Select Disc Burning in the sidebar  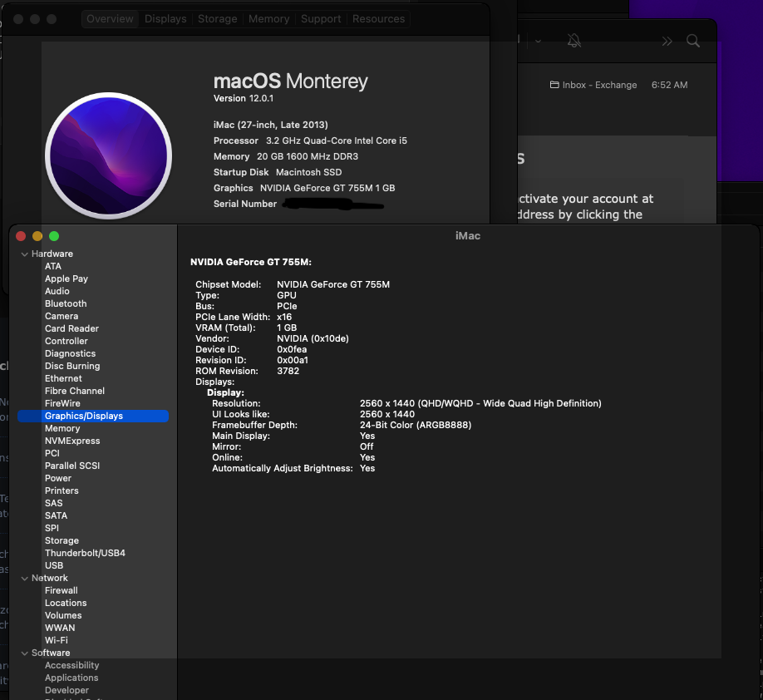[x=72, y=366]
